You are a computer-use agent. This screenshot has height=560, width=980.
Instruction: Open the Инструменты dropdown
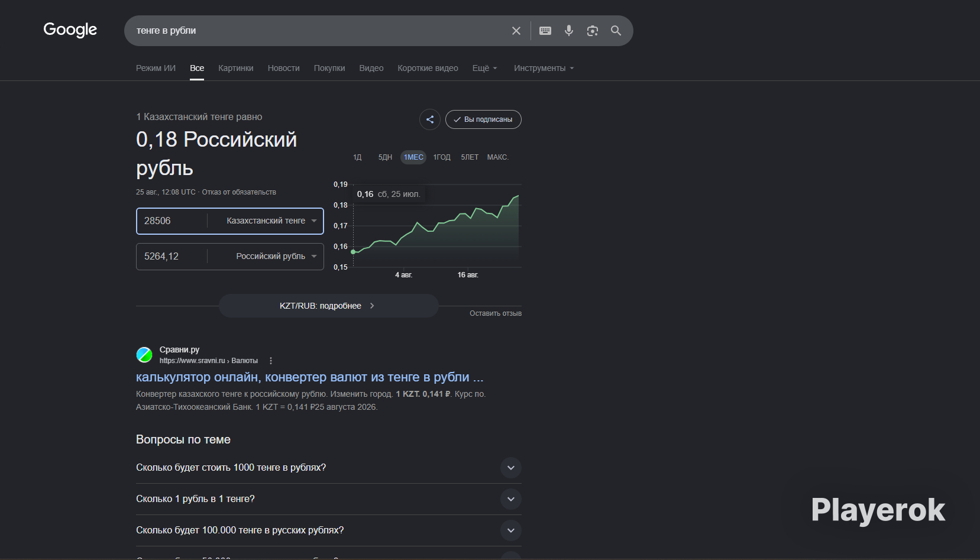tap(544, 68)
